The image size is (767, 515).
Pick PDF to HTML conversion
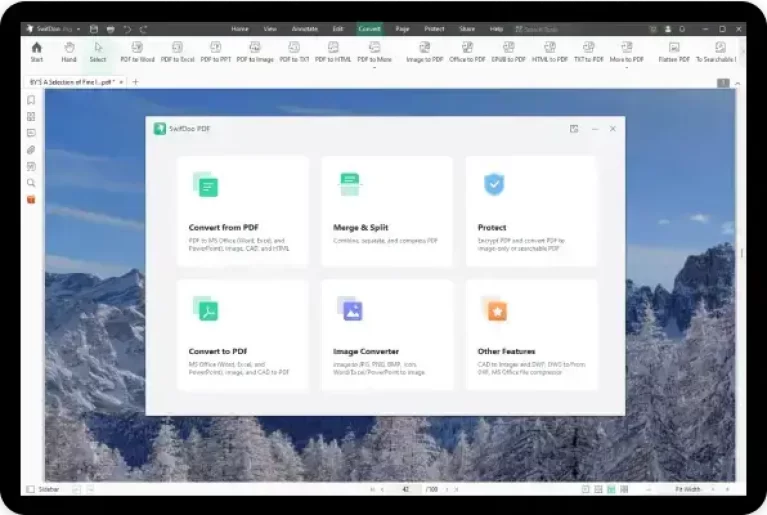pyautogui.click(x=333, y=52)
